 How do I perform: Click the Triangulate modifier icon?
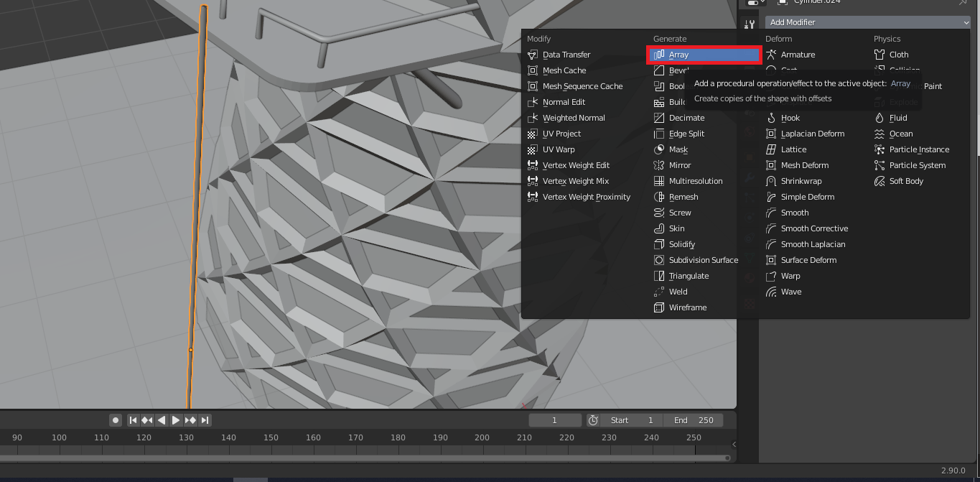click(659, 276)
